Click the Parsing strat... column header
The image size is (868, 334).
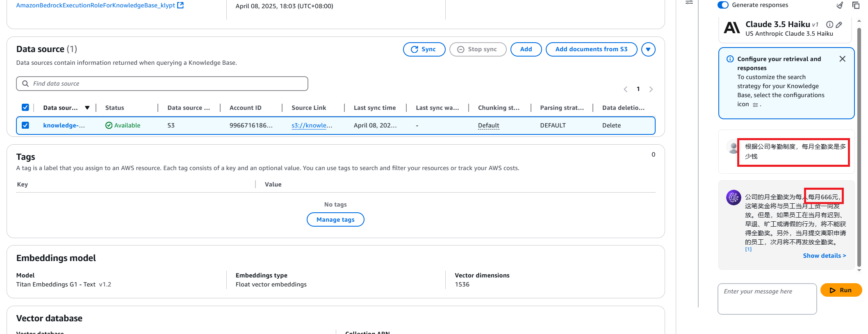562,108
